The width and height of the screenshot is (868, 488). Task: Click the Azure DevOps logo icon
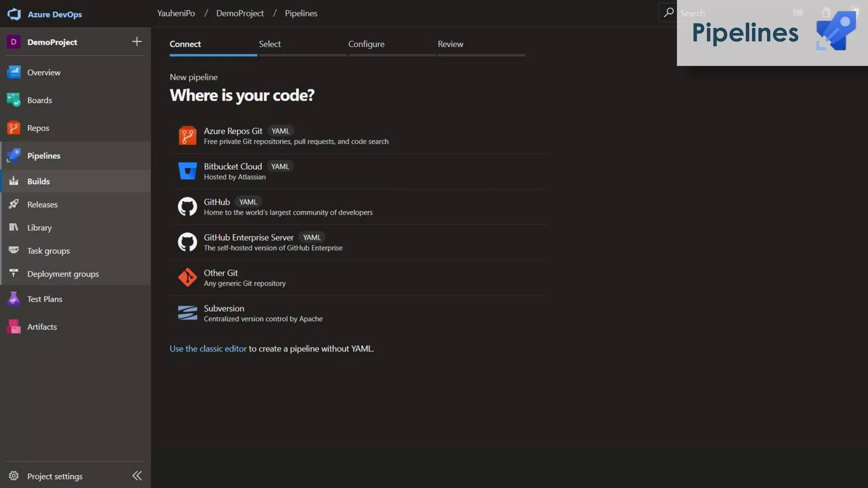pos(14,14)
